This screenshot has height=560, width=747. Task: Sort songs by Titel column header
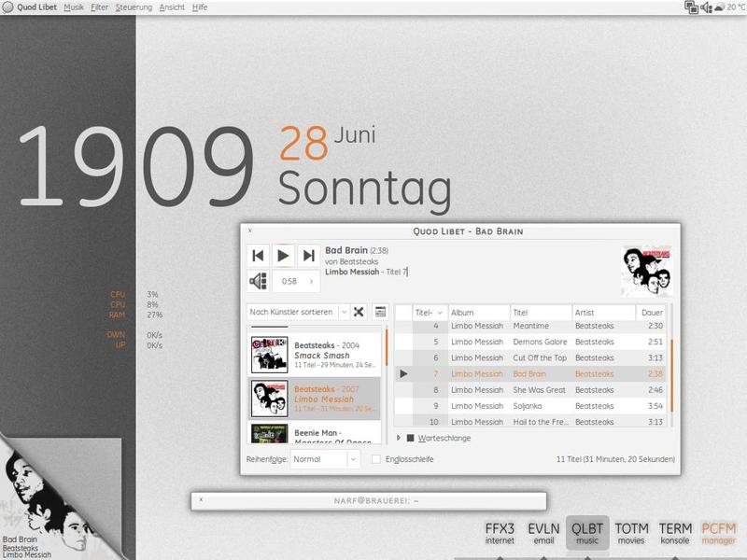coord(541,313)
